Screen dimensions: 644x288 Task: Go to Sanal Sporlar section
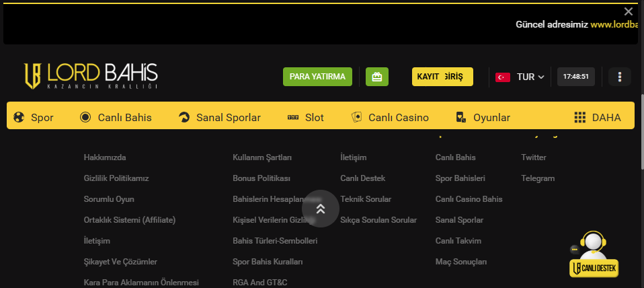(x=219, y=118)
